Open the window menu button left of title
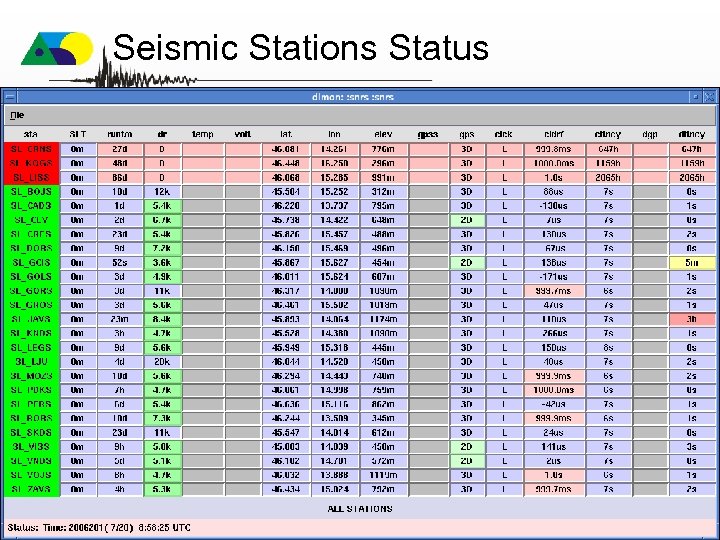This screenshot has height=540, width=720. pos(9,97)
